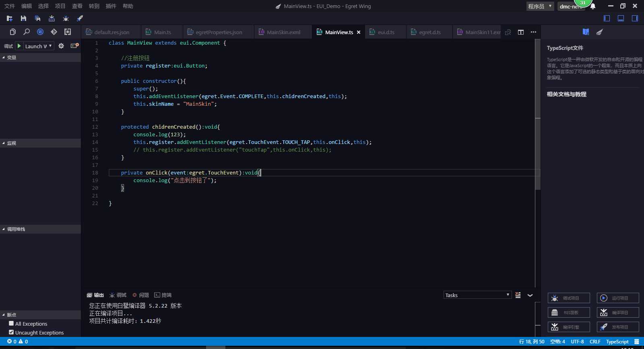Collapse the 断点 section

click(40, 315)
